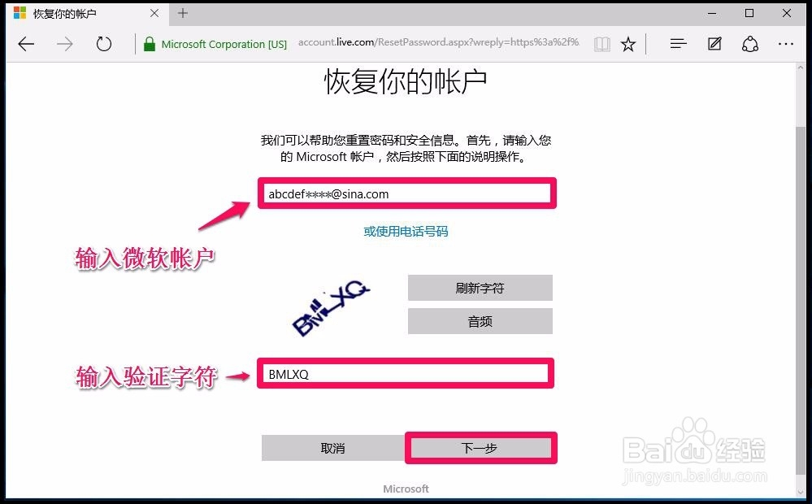The image size is (812, 504).
Task: Open reading view book icon
Action: 601,44
